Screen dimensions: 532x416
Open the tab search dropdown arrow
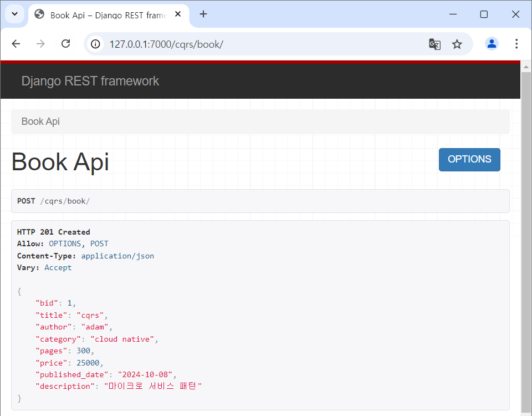(14, 14)
